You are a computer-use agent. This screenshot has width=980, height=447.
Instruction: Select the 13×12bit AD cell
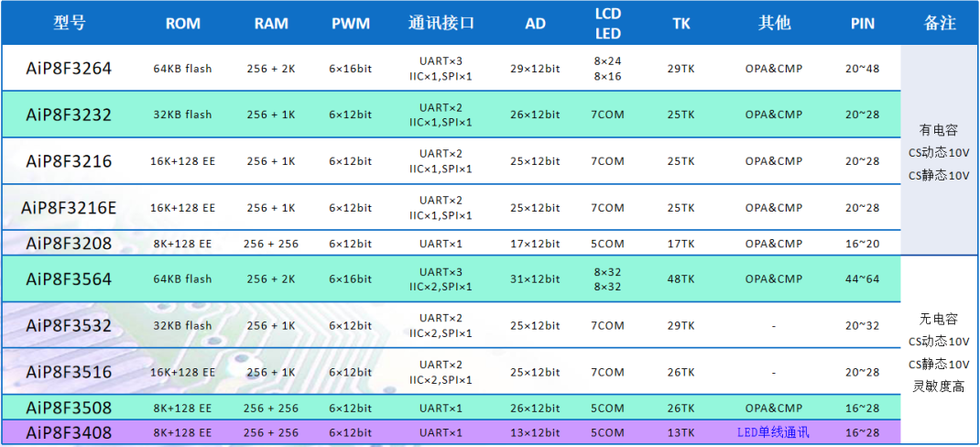535,431
